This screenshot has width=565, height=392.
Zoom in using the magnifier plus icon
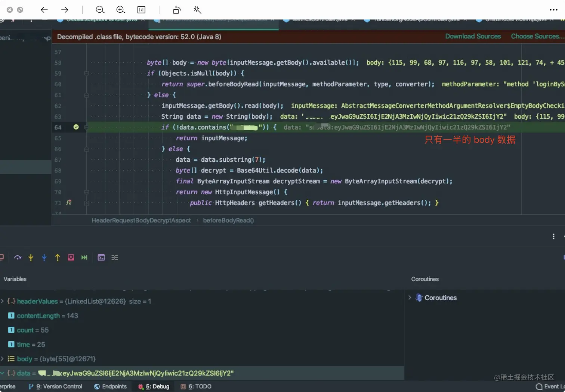[120, 10]
